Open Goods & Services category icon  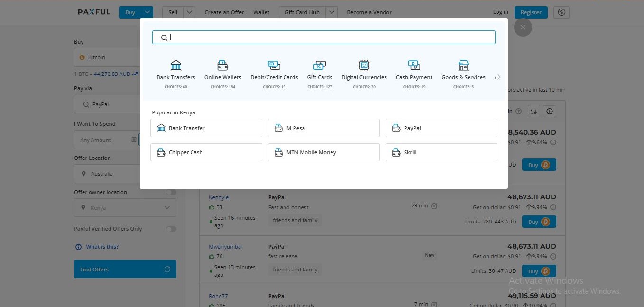(463, 65)
